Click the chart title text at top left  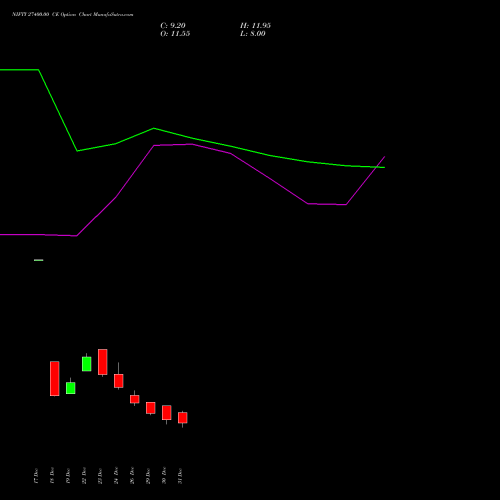coord(72,15)
